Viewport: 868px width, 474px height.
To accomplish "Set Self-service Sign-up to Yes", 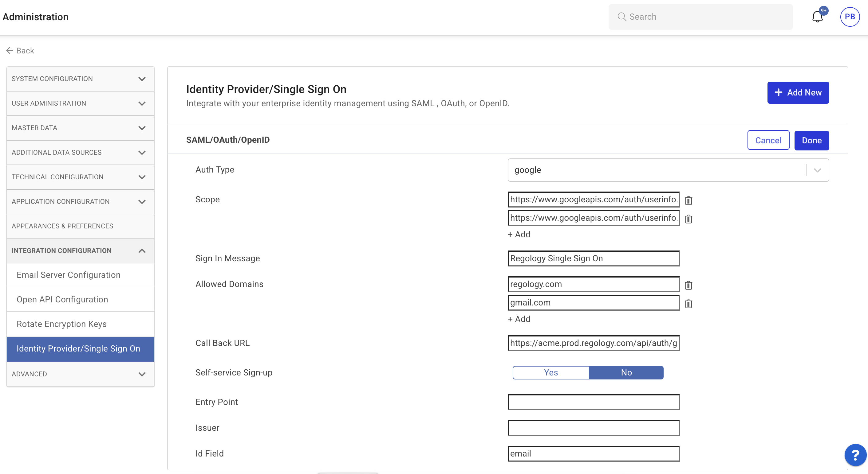I will click(550, 372).
